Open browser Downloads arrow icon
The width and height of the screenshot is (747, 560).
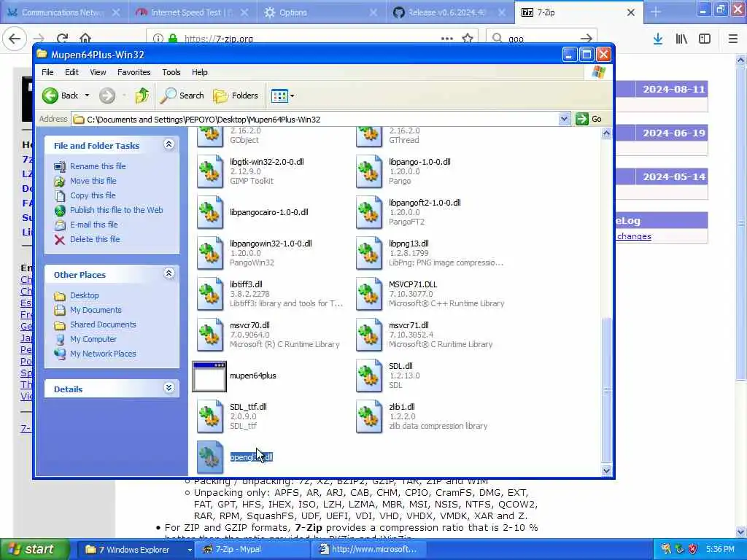point(658,39)
